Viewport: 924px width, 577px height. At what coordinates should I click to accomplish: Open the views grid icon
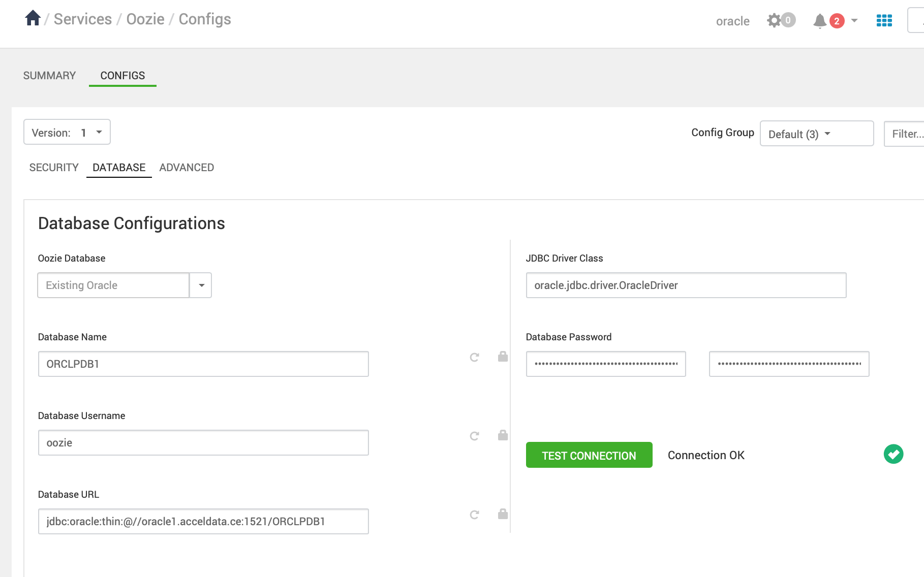tap(884, 21)
